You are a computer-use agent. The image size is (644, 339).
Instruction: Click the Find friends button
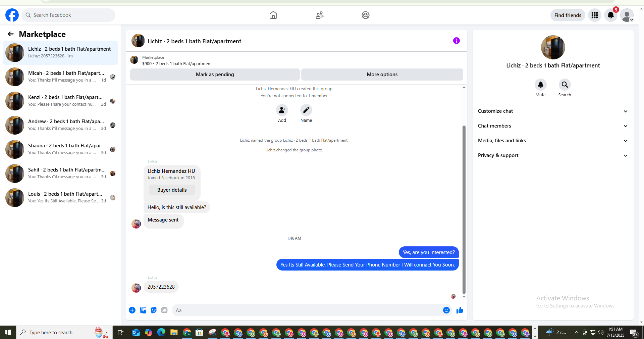pyautogui.click(x=568, y=15)
